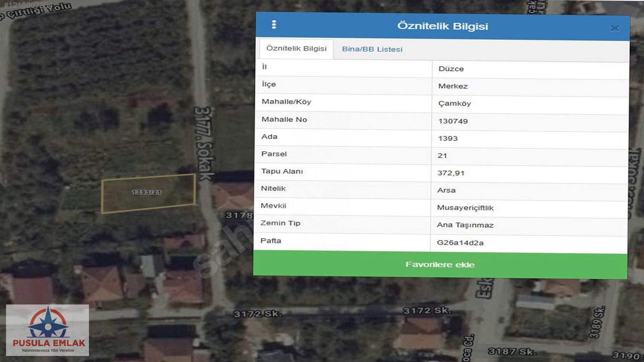This screenshot has height=362, width=644.
Task: Click the Tapu Alanı value 372,91
Action: (451, 173)
